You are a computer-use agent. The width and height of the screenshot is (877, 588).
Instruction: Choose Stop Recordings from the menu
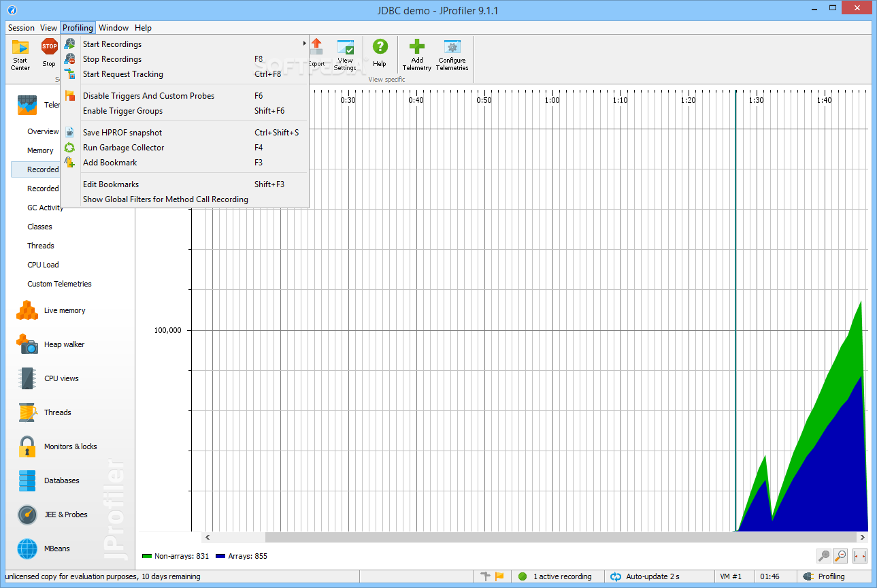185,59
